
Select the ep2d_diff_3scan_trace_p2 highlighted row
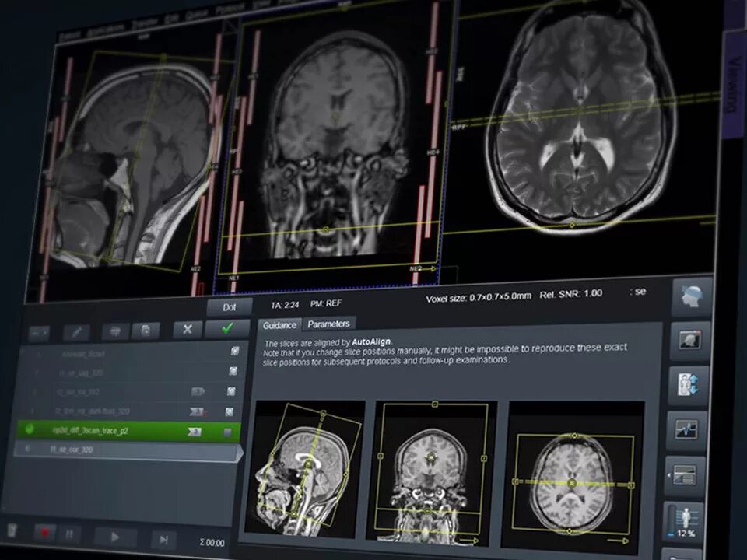pyautogui.click(x=128, y=430)
